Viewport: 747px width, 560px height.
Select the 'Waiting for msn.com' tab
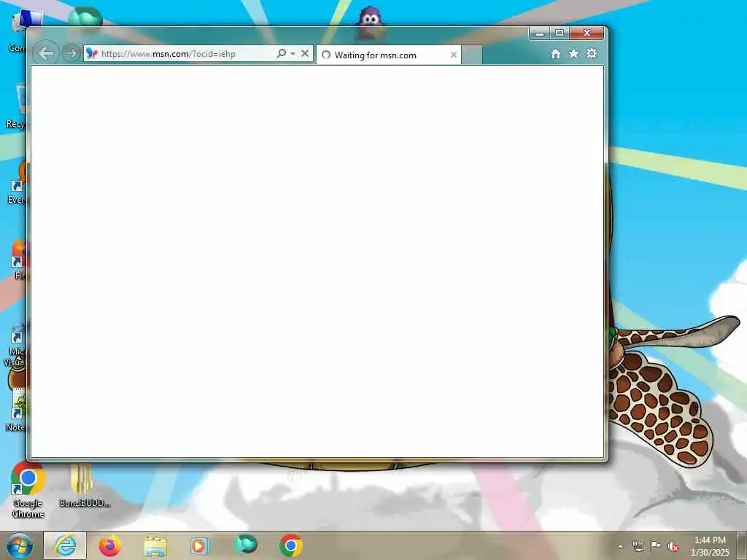[x=388, y=55]
